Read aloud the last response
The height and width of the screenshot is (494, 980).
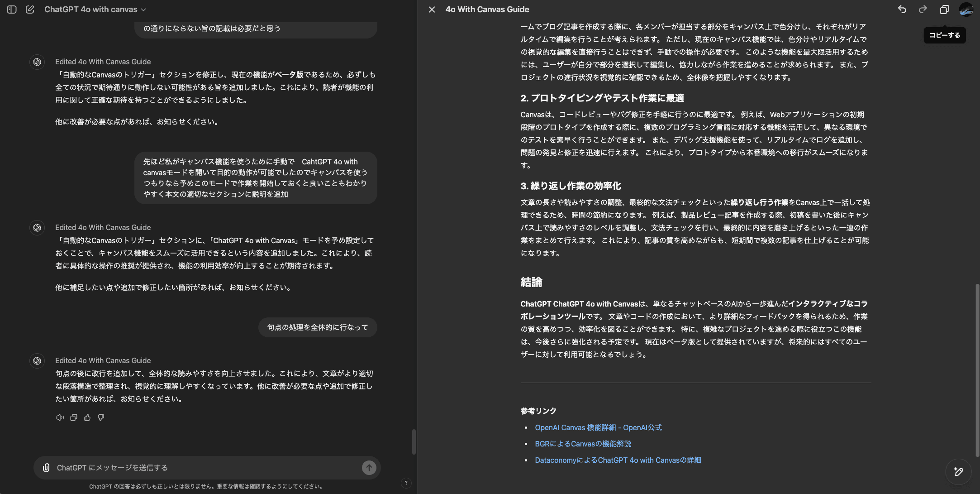pyautogui.click(x=60, y=417)
